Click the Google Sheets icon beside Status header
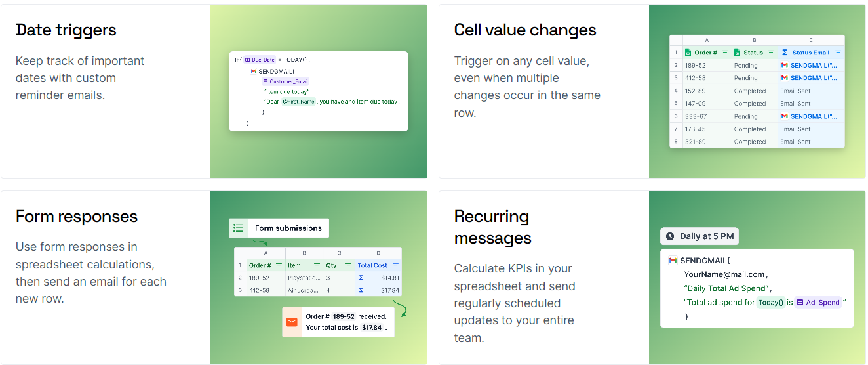 (737, 53)
